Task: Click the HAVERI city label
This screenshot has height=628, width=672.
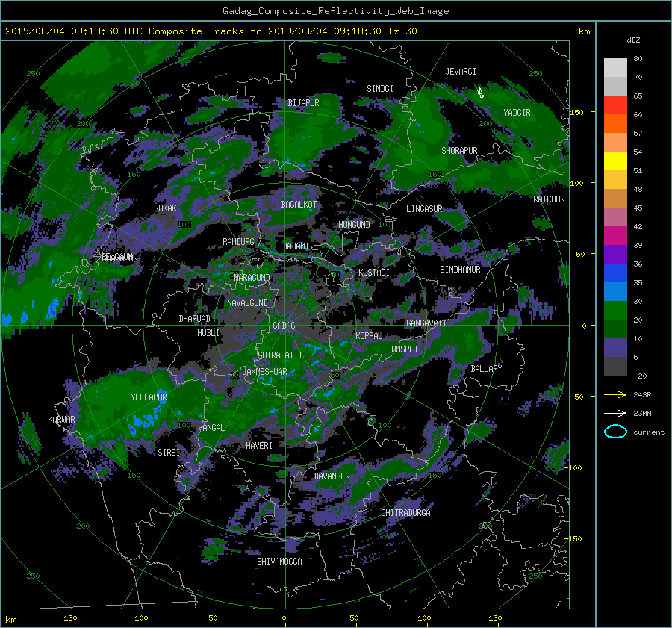Action: 259,446
